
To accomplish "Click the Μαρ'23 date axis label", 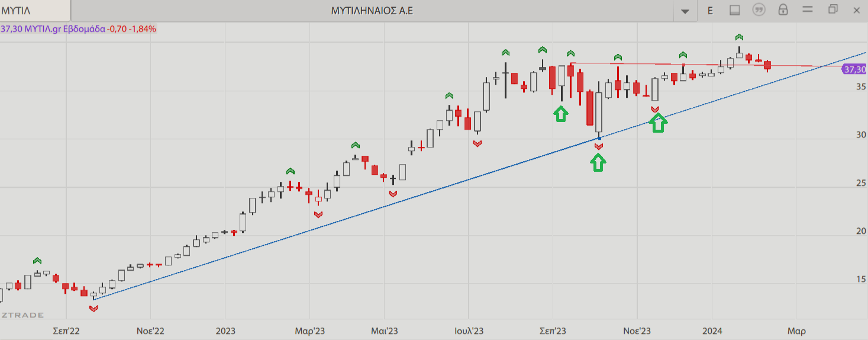I will 309,331.
